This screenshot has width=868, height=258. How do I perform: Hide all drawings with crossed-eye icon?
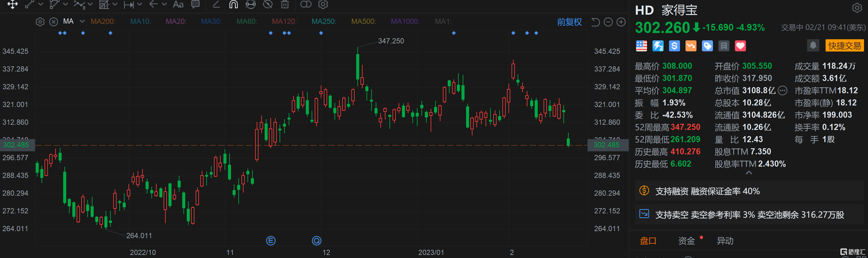268,4
